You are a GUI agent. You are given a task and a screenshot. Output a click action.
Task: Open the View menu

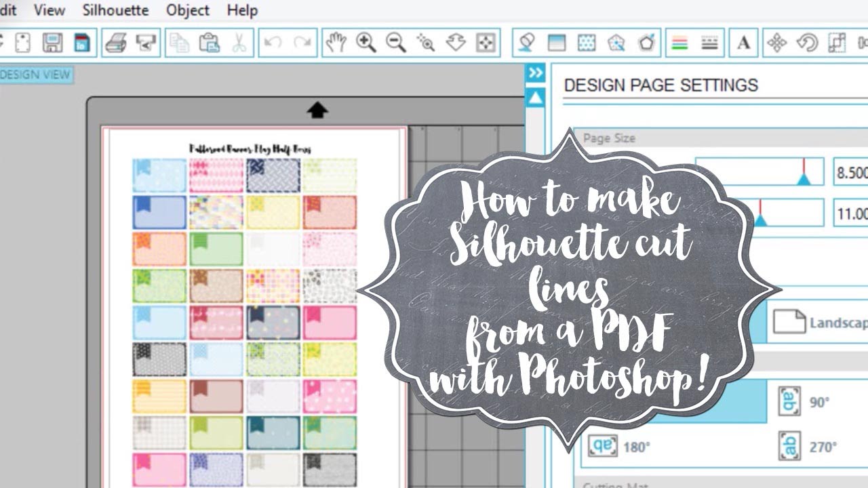[x=50, y=10]
